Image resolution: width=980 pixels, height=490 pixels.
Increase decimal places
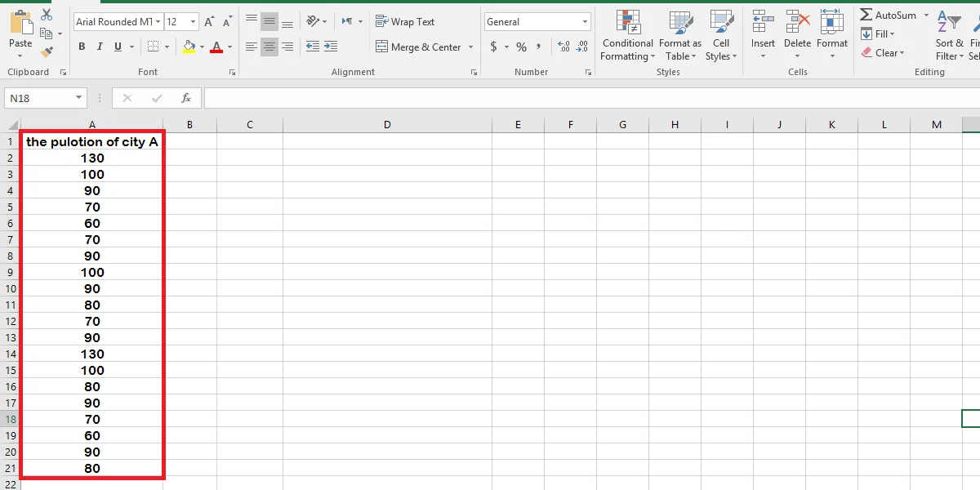point(563,47)
